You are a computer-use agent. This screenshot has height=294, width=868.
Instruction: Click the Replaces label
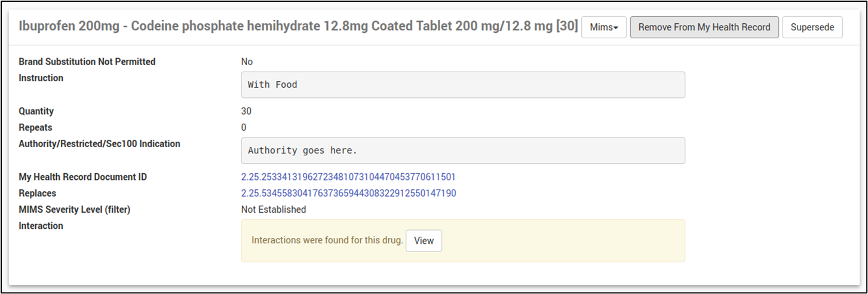tap(38, 193)
